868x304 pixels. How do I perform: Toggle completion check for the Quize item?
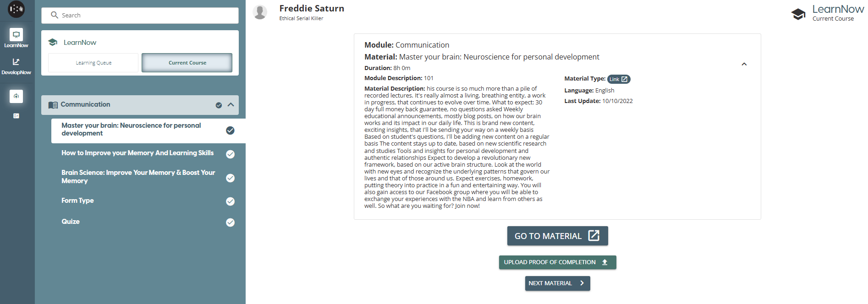point(230,223)
